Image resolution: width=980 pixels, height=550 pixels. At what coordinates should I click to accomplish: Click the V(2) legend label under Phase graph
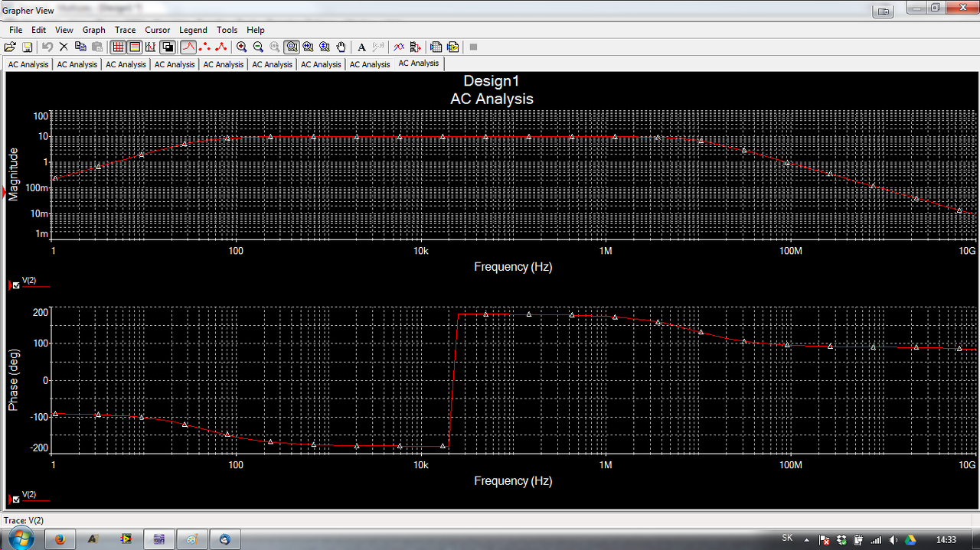pyautogui.click(x=29, y=494)
